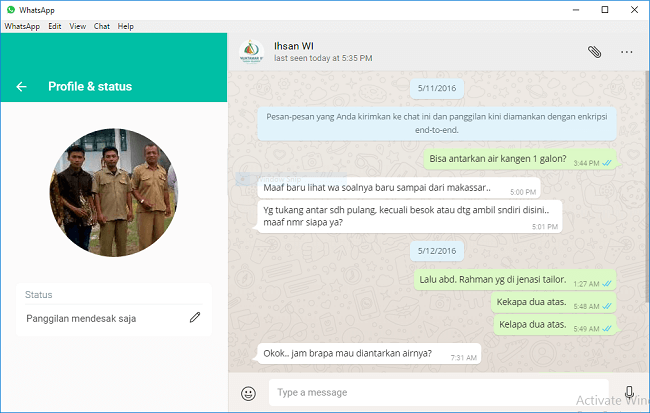Open the Edit menu
650x413 pixels.
[55, 26]
